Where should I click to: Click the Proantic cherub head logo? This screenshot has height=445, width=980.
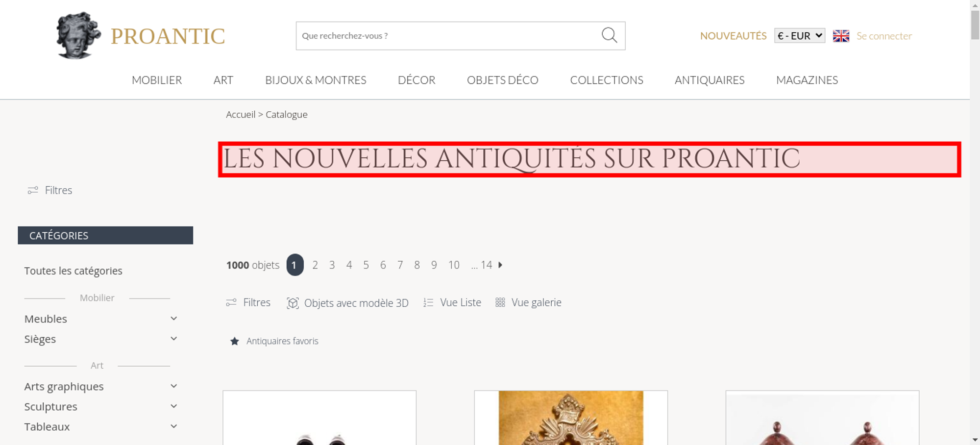coord(78,35)
